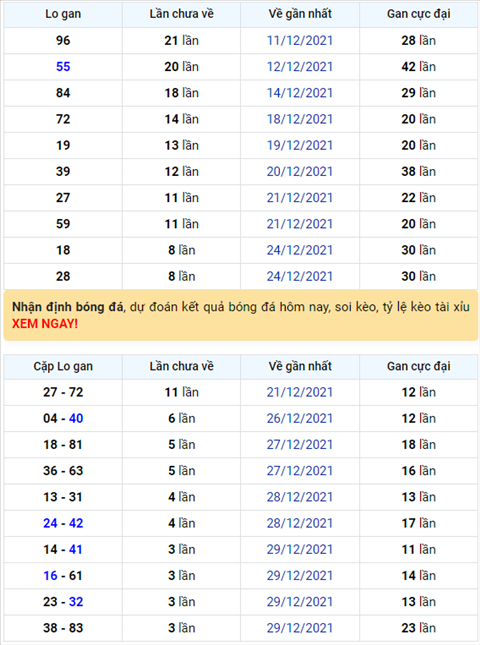Image resolution: width=480 pixels, height=645 pixels.
Task: Open the date 18/12/2021
Action: point(300,119)
